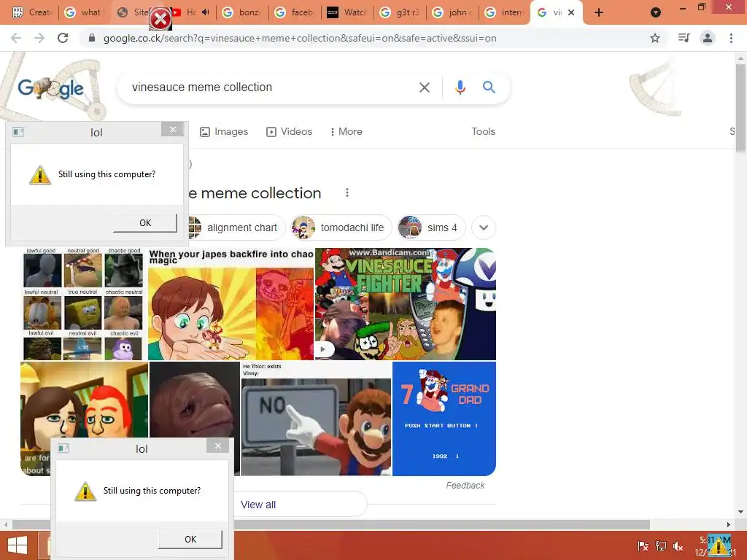Open the Grand Dad thumbnail
This screenshot has height=560, width=747.
pos(444,419)
